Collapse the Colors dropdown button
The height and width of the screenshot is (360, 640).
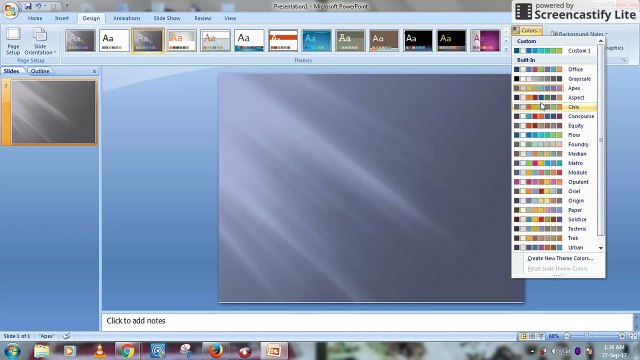point(527,31)
